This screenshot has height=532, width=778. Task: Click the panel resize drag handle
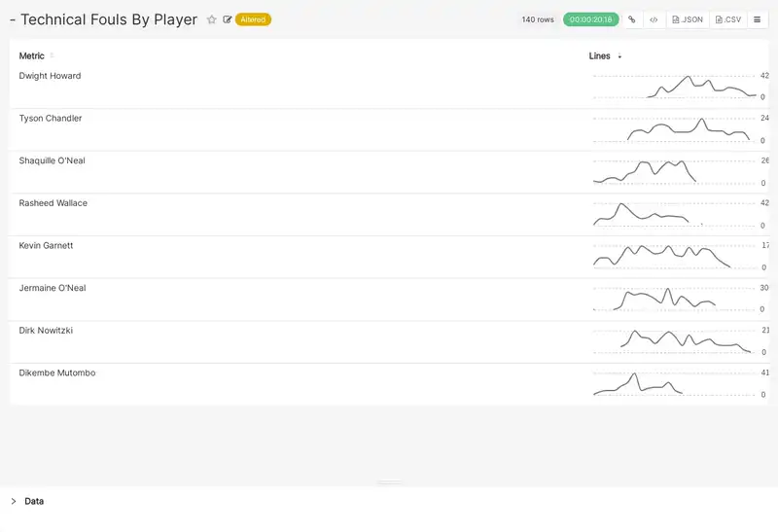tap(389, 482)
